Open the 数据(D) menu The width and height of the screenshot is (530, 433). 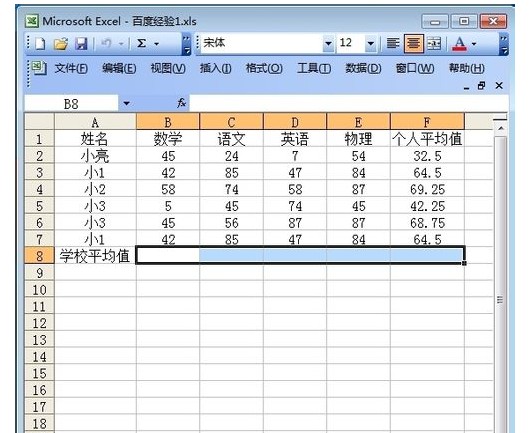click(363, 69)
